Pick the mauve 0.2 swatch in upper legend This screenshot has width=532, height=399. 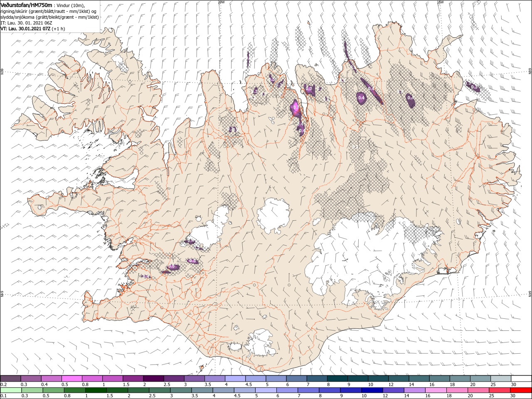pyautogui.click(x=10, y=379)
